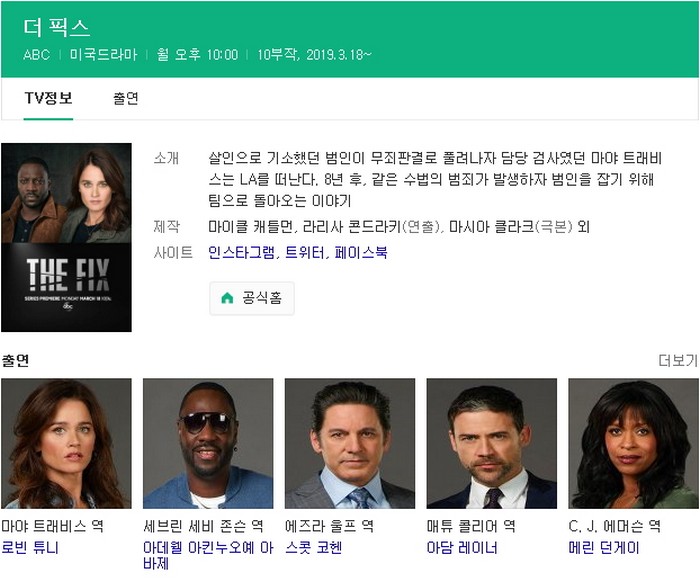Open the 출연 tab
700x582 pixels.
tap(126, 98)
